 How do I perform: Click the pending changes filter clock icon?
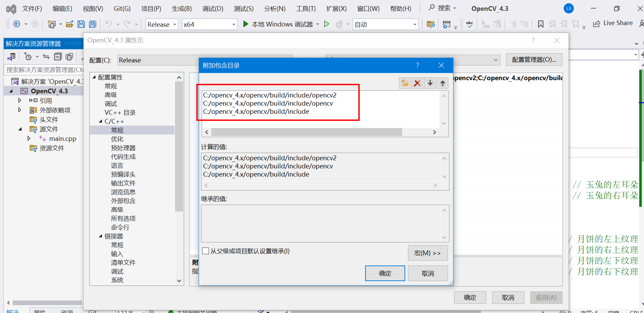[28, 57]
